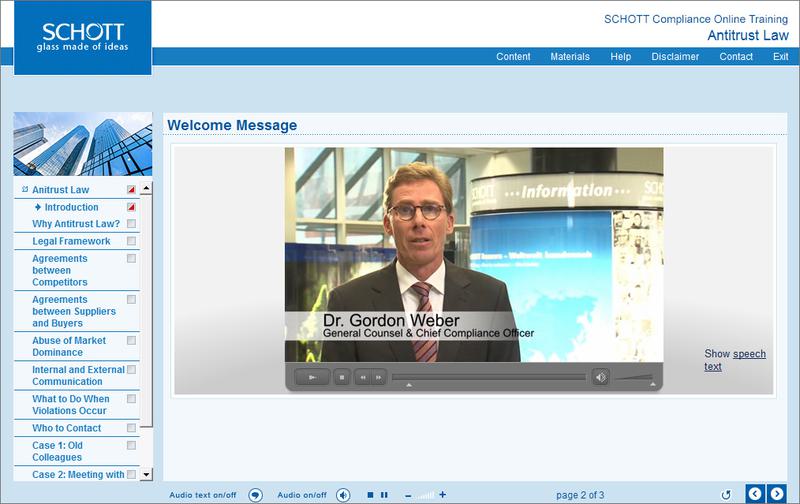Collapse the Antitrust Law tree section

25,189
